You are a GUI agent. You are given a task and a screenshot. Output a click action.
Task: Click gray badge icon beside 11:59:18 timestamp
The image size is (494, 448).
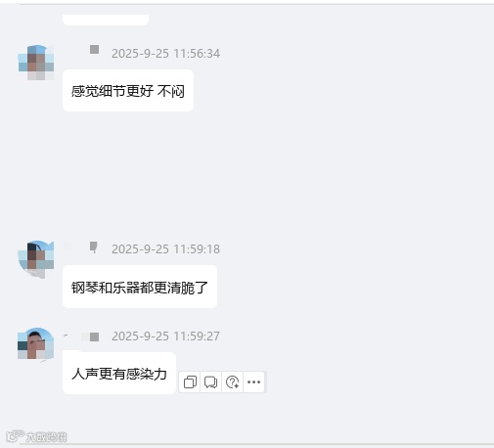(x=94, y=246)
